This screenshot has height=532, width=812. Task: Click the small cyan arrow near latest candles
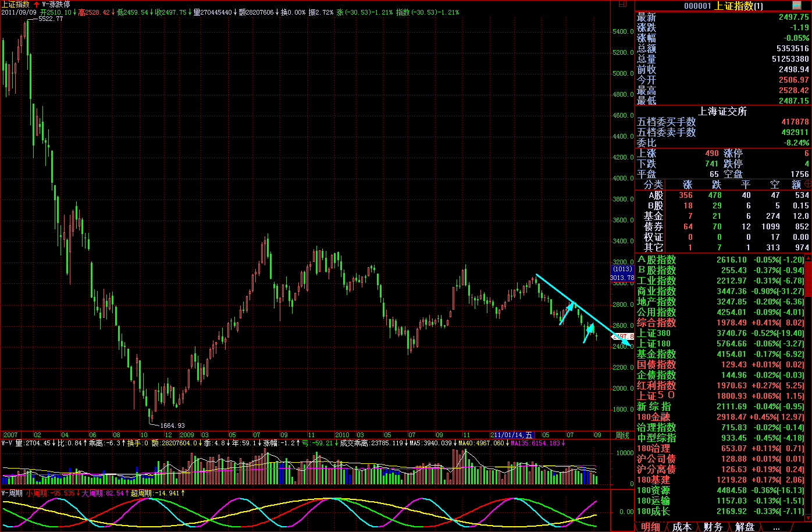pyautogui.click(x=589, y=332)
